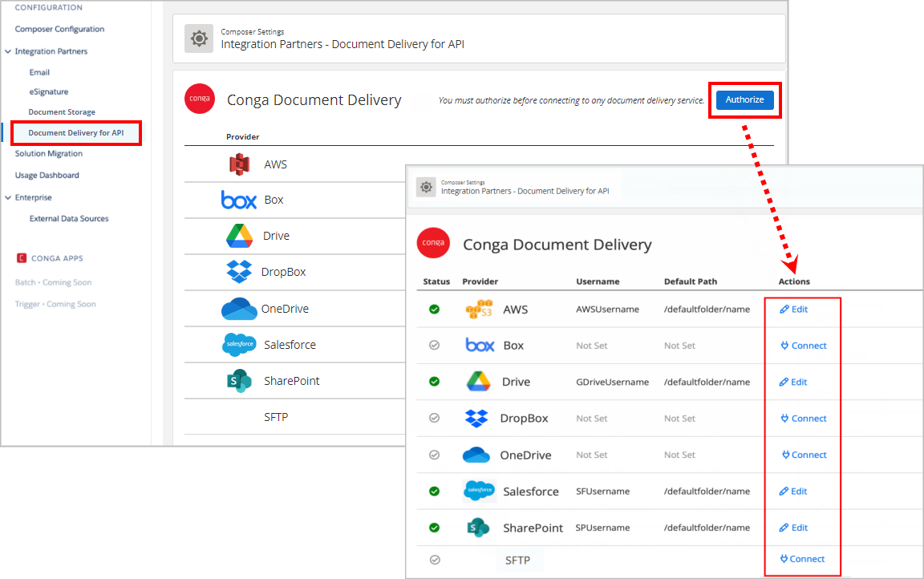Open Document Storage settings
924x579 pixels.
(62, 112)
